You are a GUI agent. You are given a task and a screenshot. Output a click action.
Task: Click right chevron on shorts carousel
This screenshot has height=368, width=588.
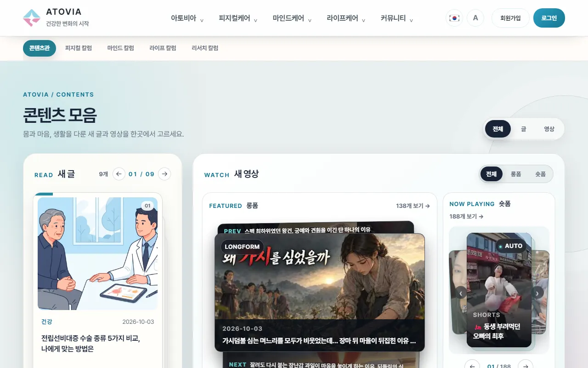(537, 293)
